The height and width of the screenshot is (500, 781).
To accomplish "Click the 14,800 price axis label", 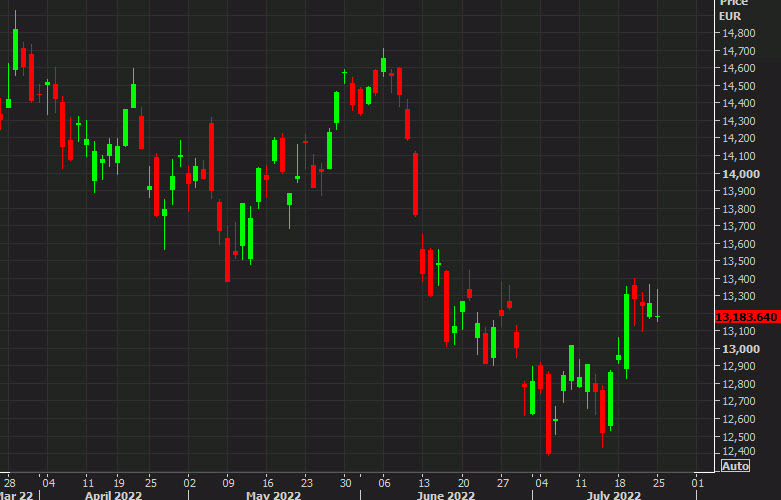I will coord(739,33).
